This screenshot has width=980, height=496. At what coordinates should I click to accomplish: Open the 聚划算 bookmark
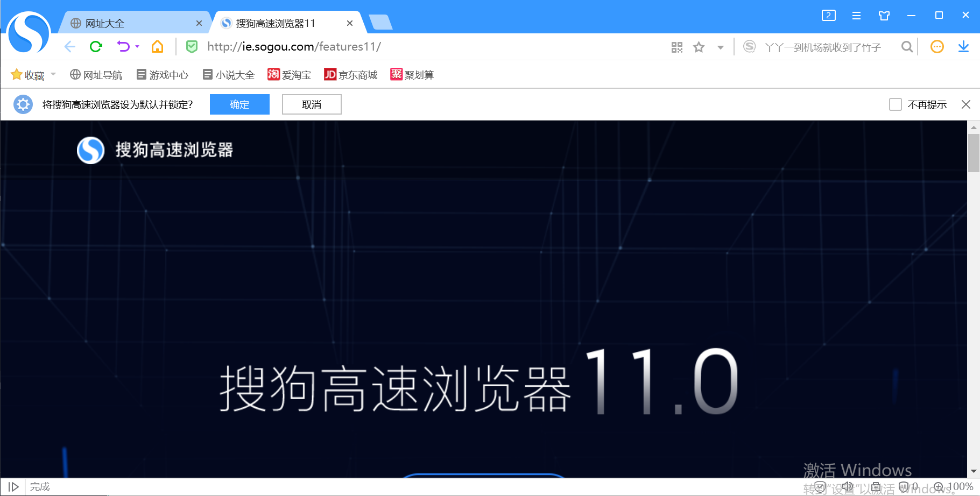pyautogui.click(x=412, y=75)
